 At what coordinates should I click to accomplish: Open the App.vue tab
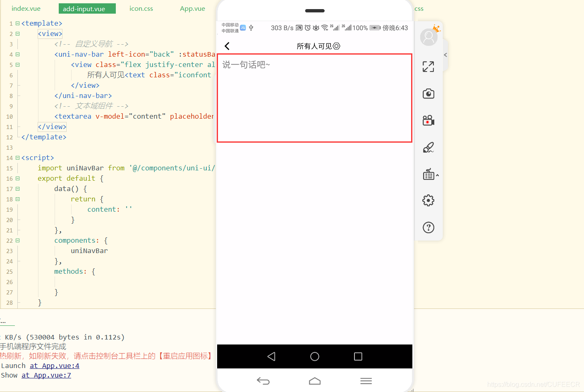click(x=192, y=8)
